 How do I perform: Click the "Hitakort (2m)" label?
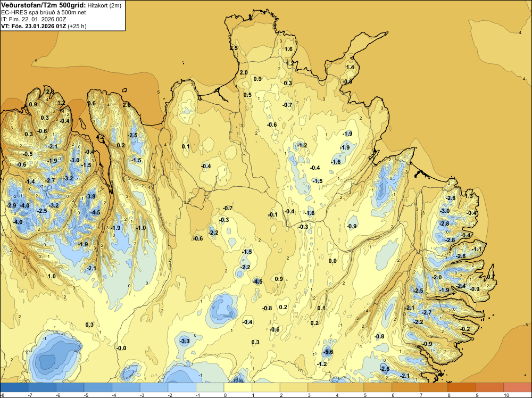point(104,5)
